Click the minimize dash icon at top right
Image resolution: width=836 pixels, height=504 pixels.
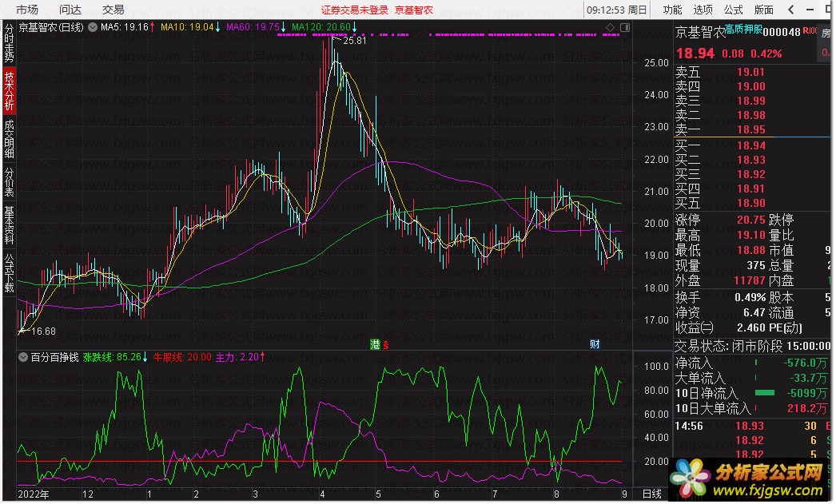(x=810, y=10)
